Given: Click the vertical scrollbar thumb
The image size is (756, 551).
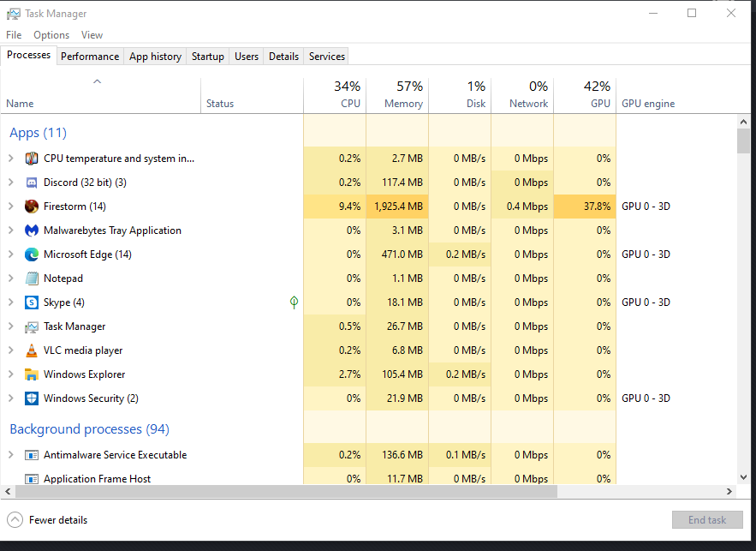Looking at the screenshot, I should (x=742, y=140).
